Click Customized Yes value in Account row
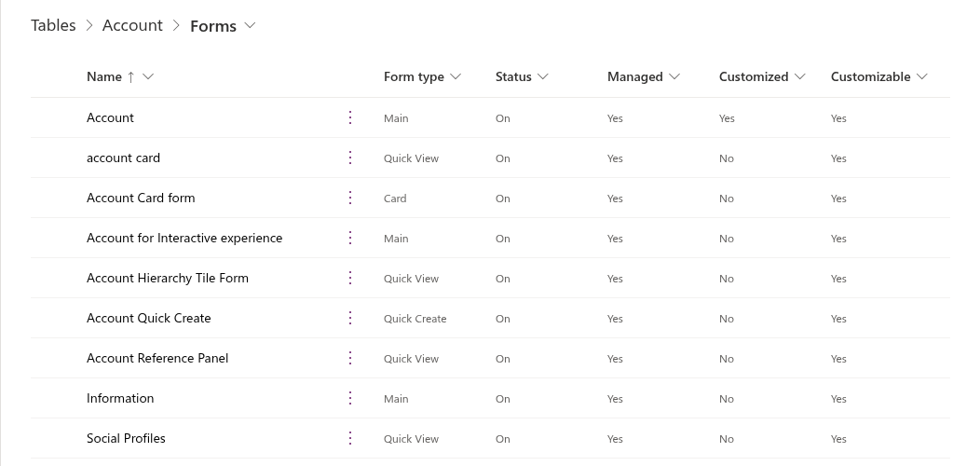The image size is (980, 466). [x=727, y=118]
